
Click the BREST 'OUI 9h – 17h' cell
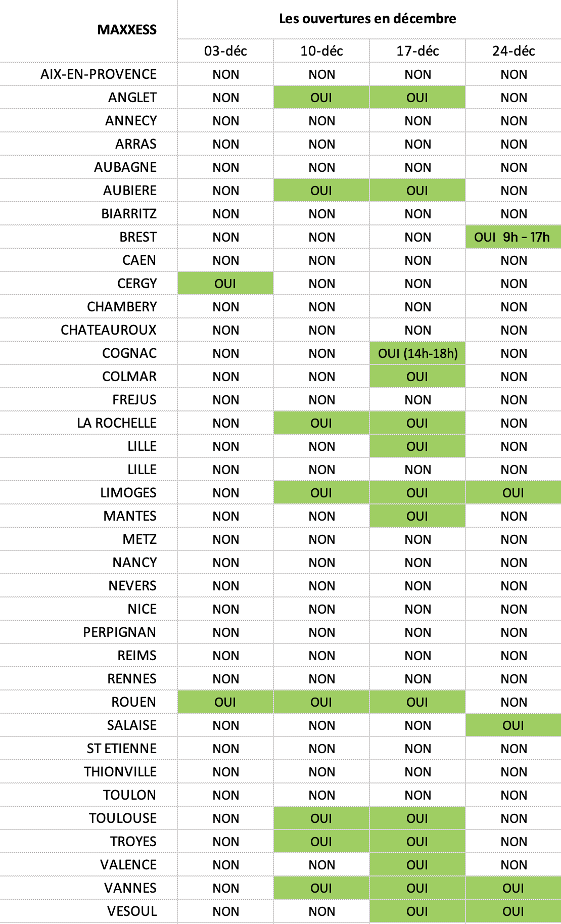tap(513, 237)
